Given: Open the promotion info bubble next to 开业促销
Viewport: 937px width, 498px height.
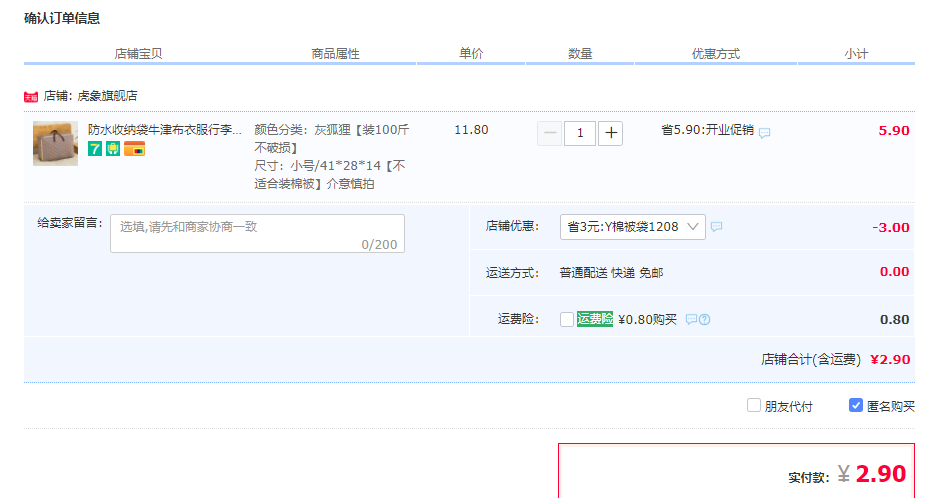Looking at the screenshot, I should click(764, 133).
